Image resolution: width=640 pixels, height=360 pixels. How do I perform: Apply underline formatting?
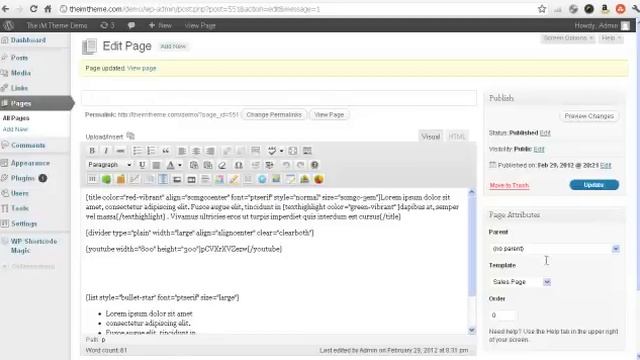pos(142,165)
